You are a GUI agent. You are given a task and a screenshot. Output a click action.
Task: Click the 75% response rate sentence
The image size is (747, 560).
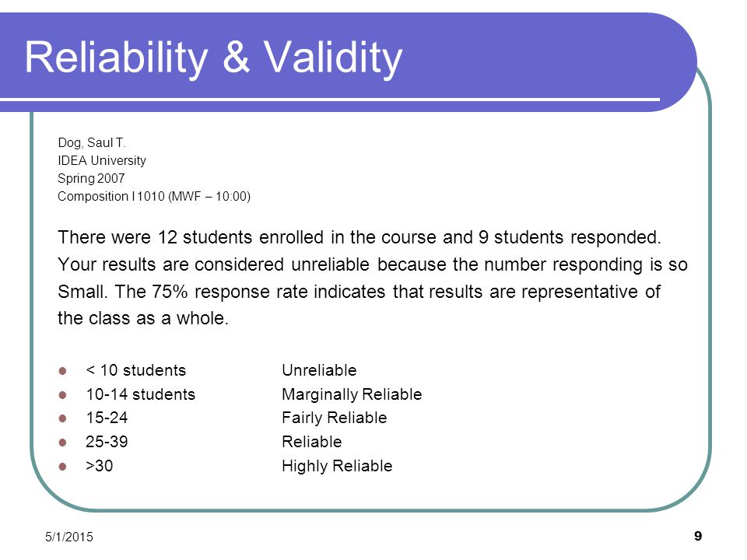[x=359, y=305]
